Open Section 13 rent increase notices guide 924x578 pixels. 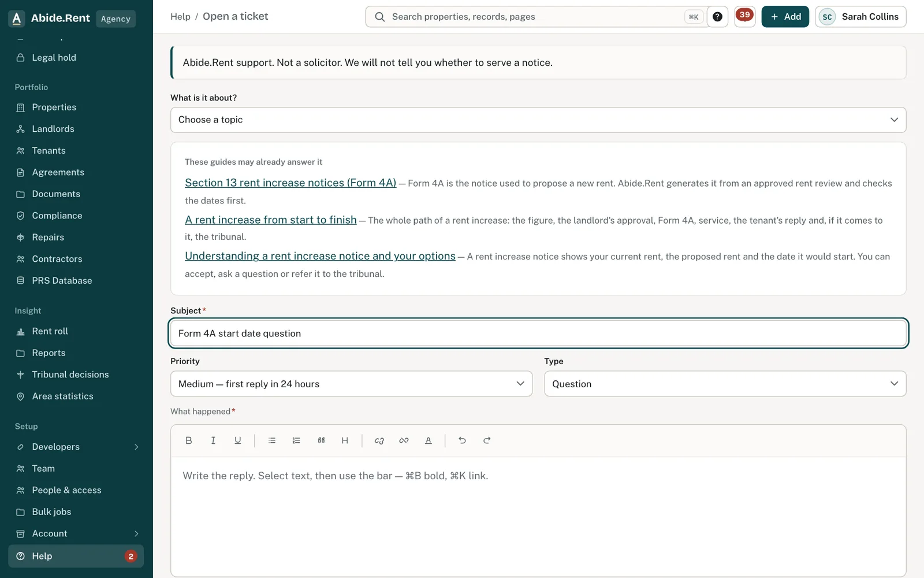[x=290, y=183]
